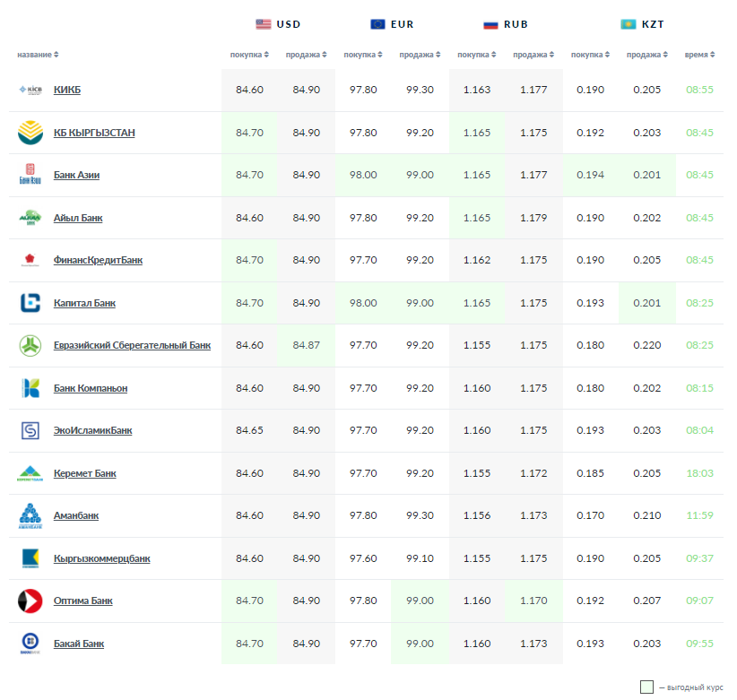The width and height of the screenshot is (737, 700).
Task: Open the Банк Азии link
Action: (76, 175)
